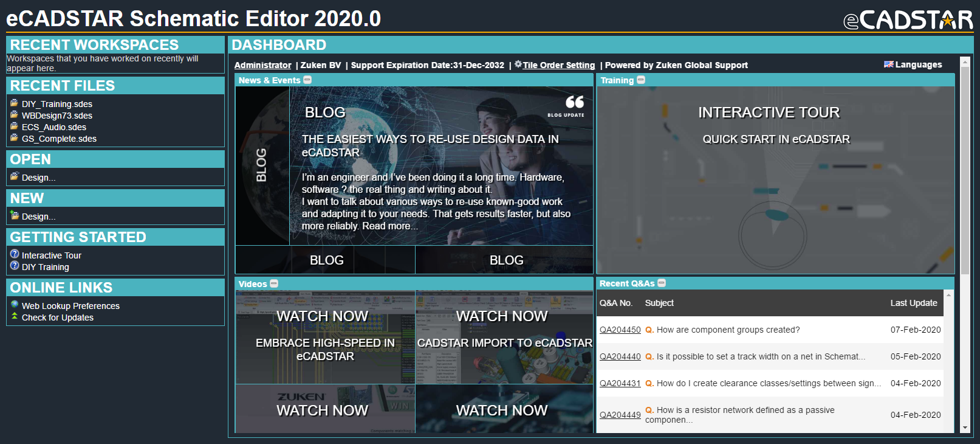Viewport: 980px width, 444px height.
Task: Click the Interactive Tour help icon
Action: [x=15, y=254]
